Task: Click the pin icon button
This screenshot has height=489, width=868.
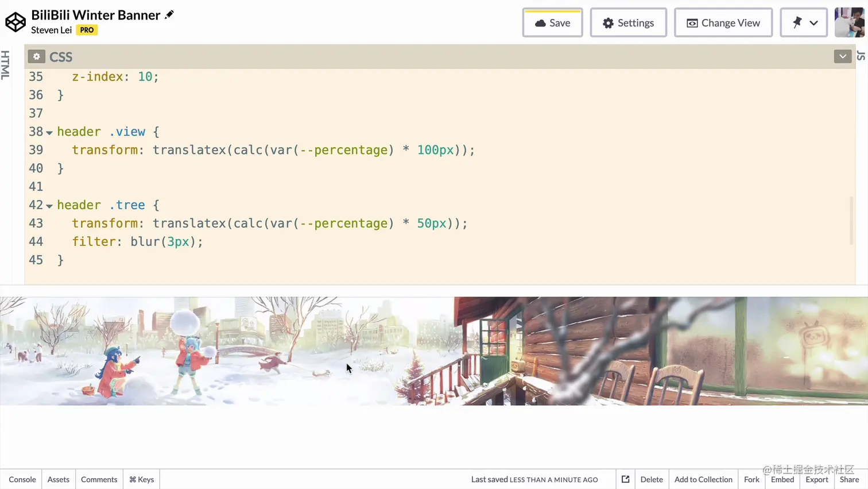Action: coord(797,22)
